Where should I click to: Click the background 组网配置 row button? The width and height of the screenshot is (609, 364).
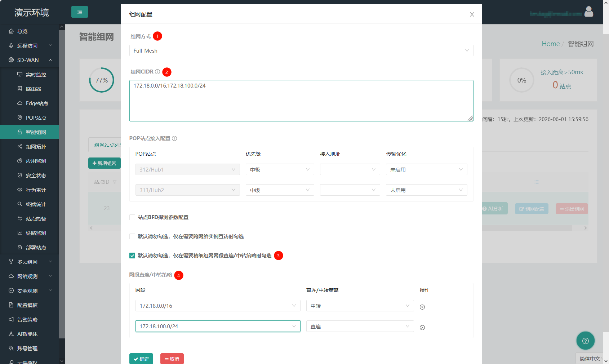tap(532, 209)
